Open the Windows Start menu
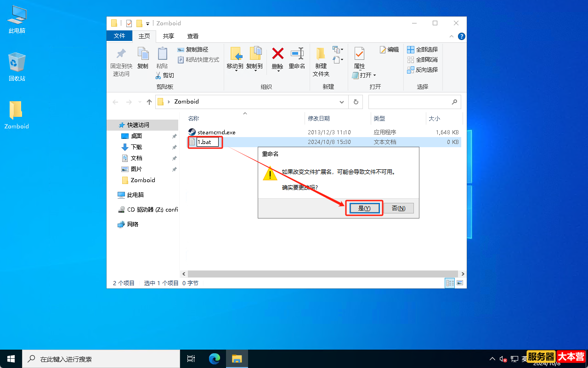The image size is (588, 368). (11, 359)
